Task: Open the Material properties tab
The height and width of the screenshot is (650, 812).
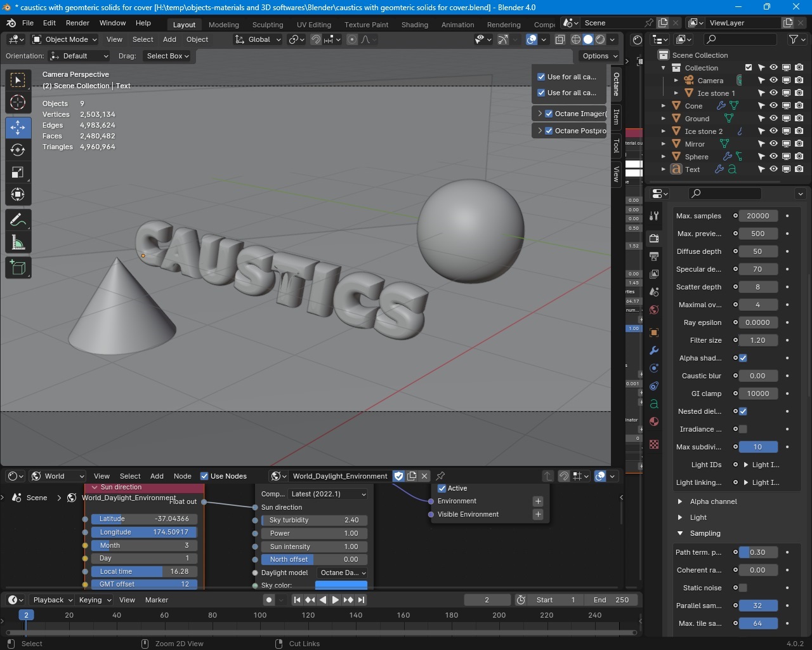Action: point(654,421)
